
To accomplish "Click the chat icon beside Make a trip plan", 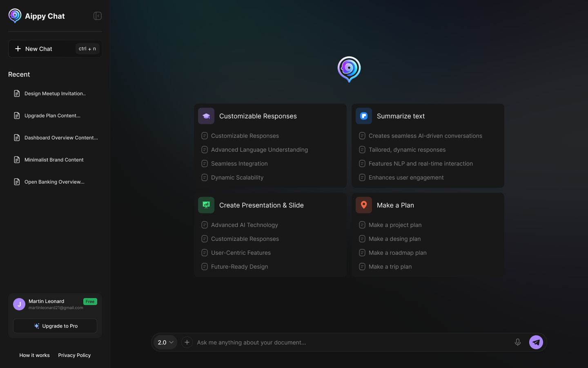I will coord(362,267).
